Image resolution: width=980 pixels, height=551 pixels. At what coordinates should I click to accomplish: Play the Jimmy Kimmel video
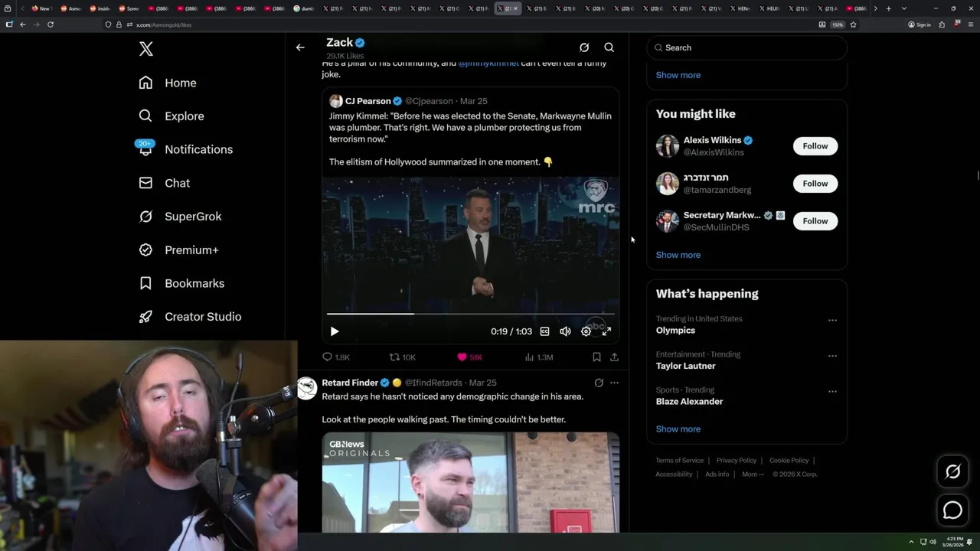click(335, 331)
